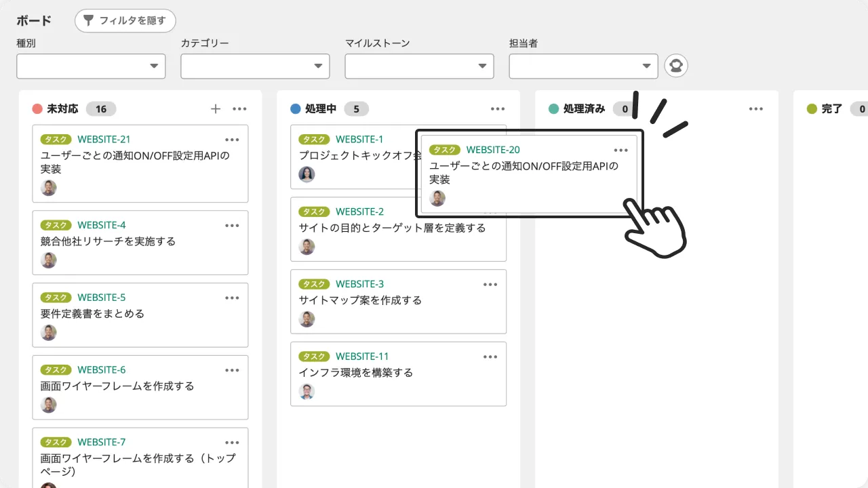This screenshot has height=488, width=868.
Task: Open the WEBSITE-7 card options menu
Action: [x=232, y=443]
